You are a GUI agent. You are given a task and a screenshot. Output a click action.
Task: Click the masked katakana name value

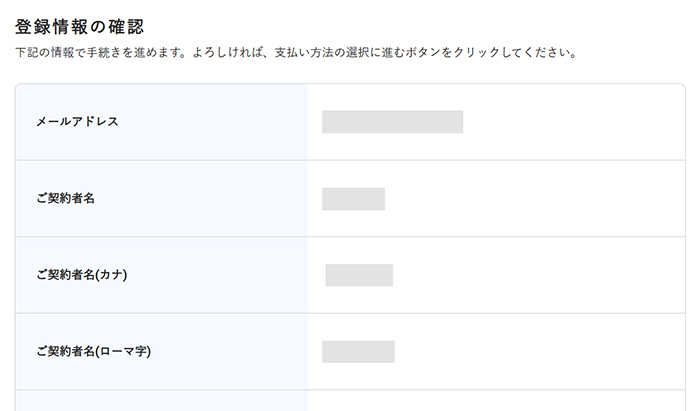[x=359, y=275]
